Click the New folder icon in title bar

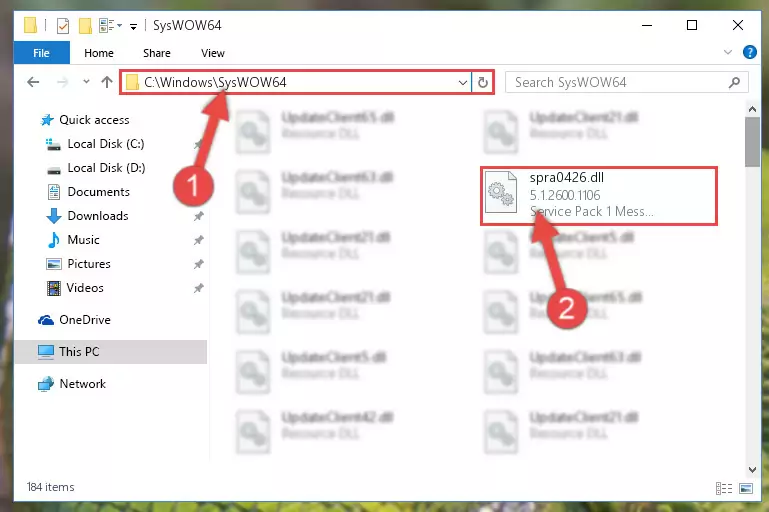[x=85, y=25]
